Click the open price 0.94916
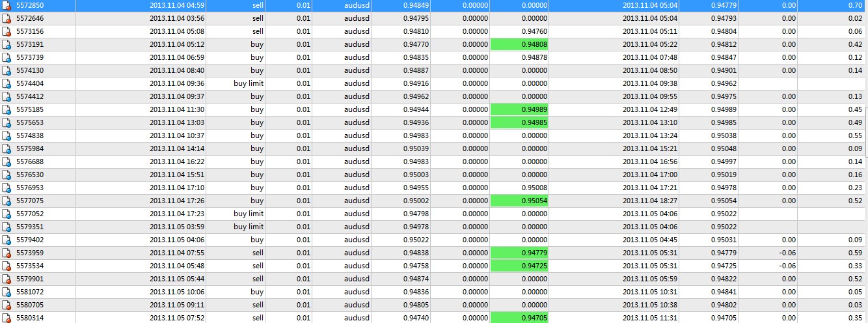Image resolution: width=868 pixels, height=323 pixels. point(416,84)
